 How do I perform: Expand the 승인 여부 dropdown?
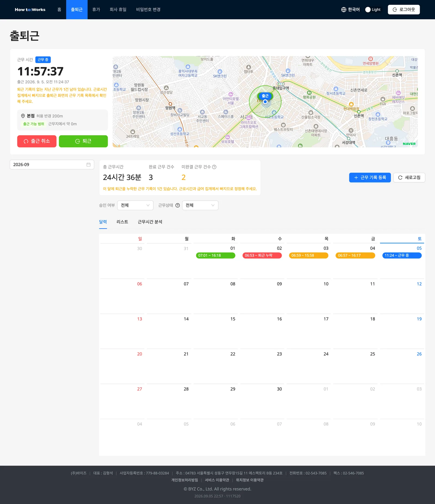click(x=135, y=205)
